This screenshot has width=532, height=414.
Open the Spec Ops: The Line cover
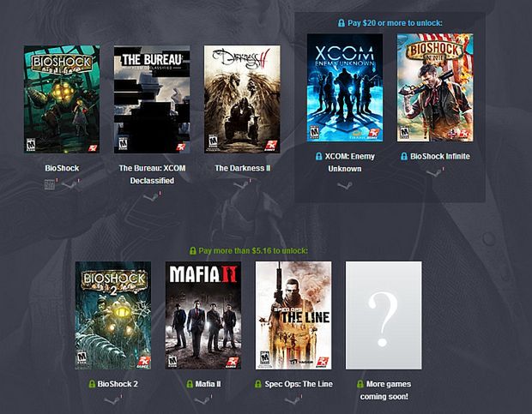293,315
